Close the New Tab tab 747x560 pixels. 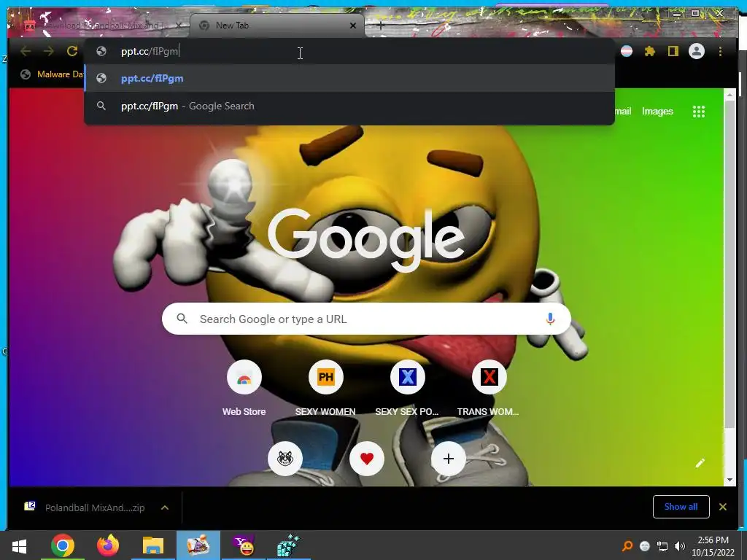pos(352,26)
